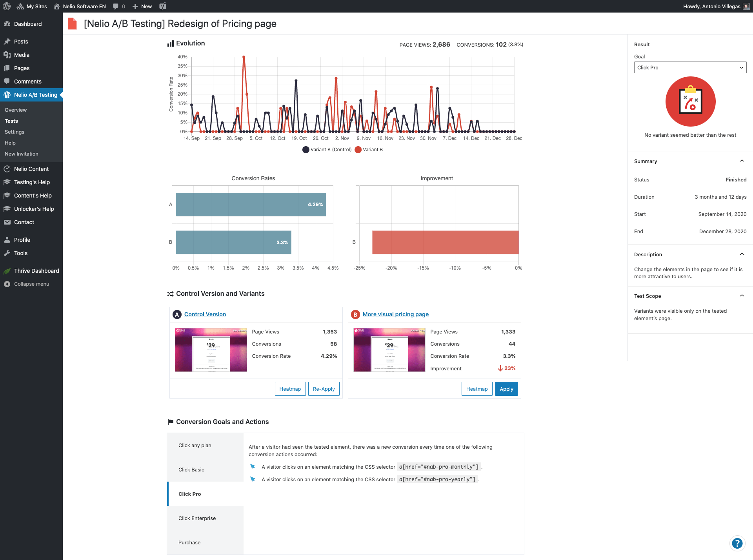The height and width of the screenshot is (560, 753).
Task: Open the Goal dropdown showing Click Pro
Action: coord(690,67)
